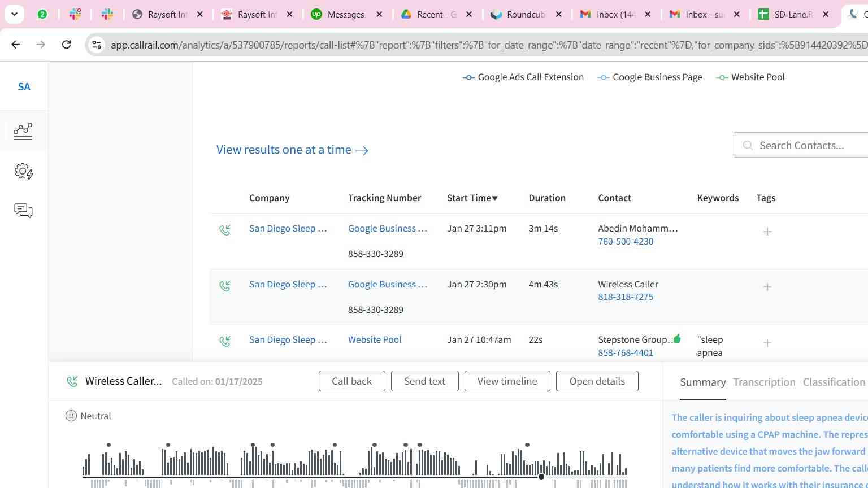
Task: Click inbound call icon for Wireless Caller row
Action: click(x=225, y=286)
